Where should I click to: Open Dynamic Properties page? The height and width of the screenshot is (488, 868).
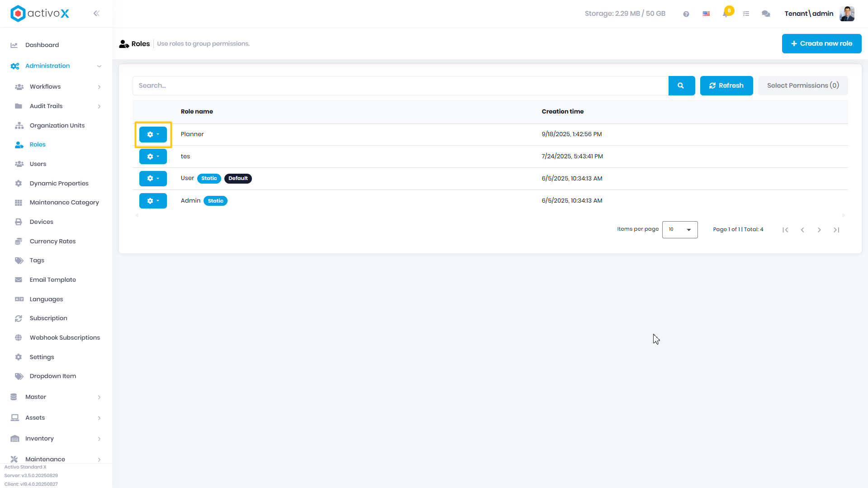coord(59,184)
